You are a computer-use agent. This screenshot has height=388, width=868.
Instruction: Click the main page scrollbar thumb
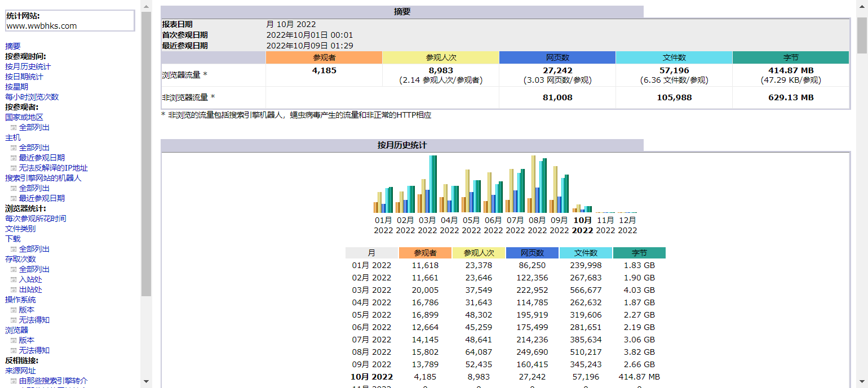[862, 35]
